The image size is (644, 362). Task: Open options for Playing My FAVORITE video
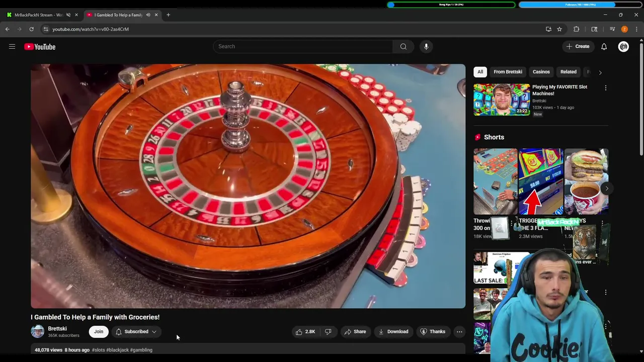[x=605, y=87]
